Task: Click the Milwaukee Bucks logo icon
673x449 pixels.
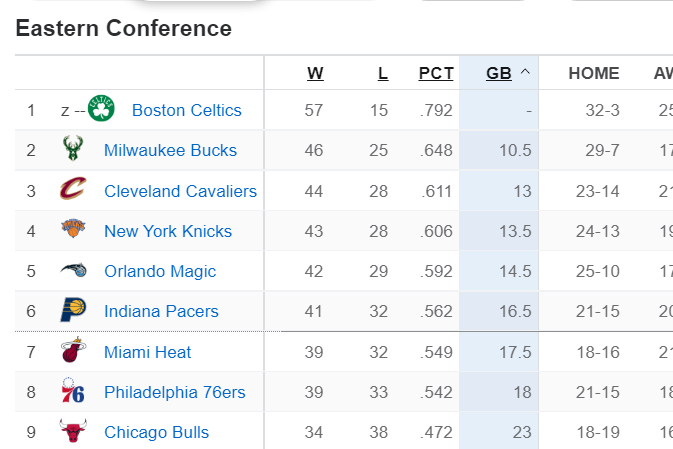Action: (74, 150)
